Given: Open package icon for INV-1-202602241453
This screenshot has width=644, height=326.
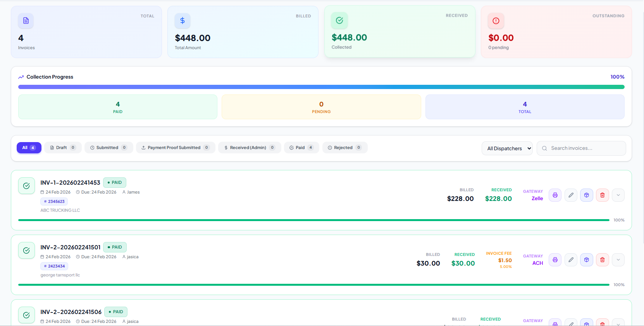Looking at the screenshot, I should (x=587, y=195).
